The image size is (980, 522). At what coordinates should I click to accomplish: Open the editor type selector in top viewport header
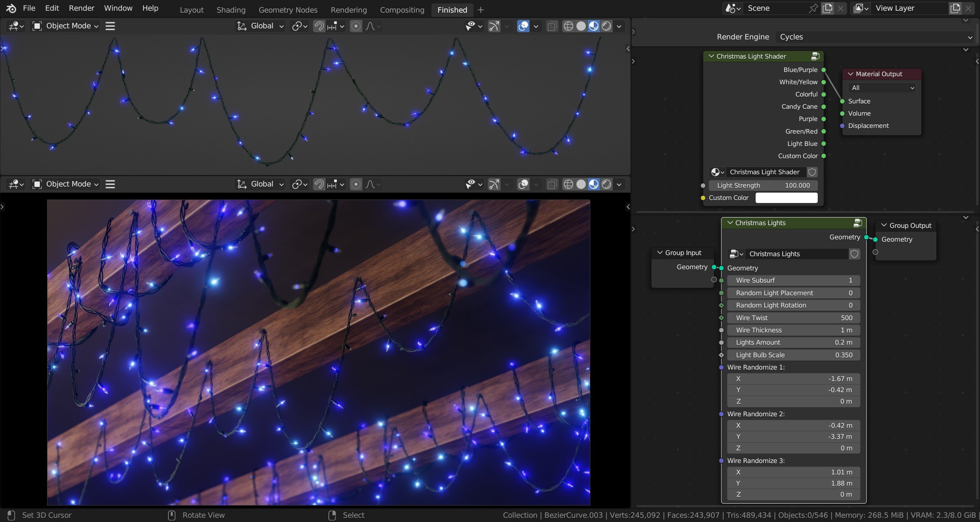[x=15, y=26]
